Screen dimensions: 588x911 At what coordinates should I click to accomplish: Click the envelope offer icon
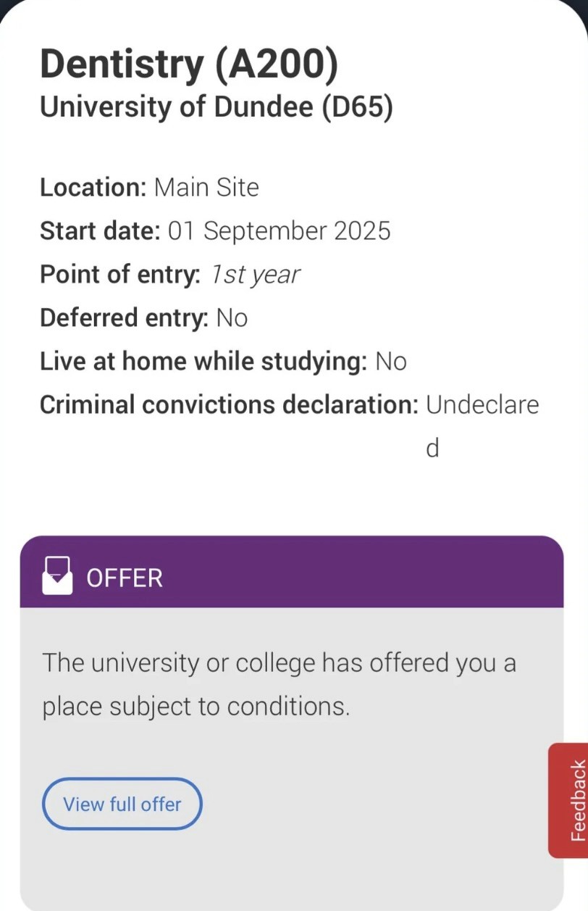(57, 576)
